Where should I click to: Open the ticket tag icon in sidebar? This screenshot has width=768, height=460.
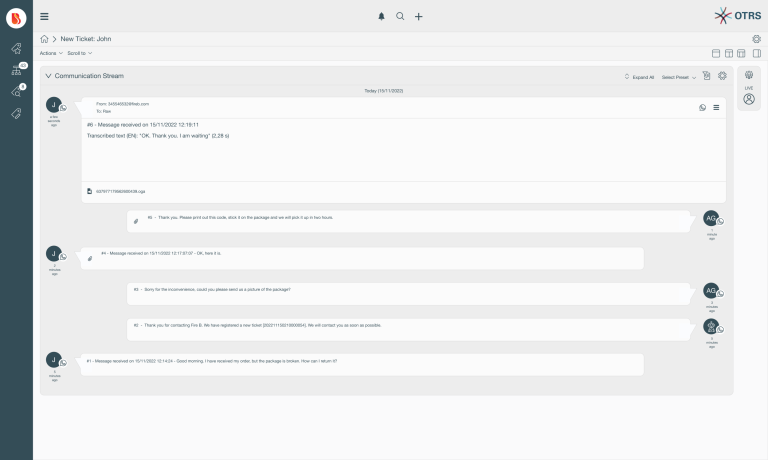point(16,114)
